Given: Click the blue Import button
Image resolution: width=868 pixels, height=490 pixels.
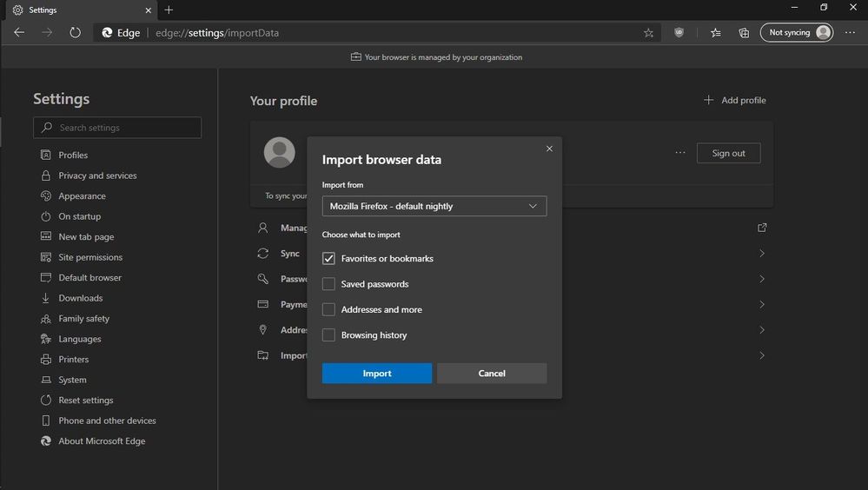Looking at the screenshot, I should pos(377,374).
